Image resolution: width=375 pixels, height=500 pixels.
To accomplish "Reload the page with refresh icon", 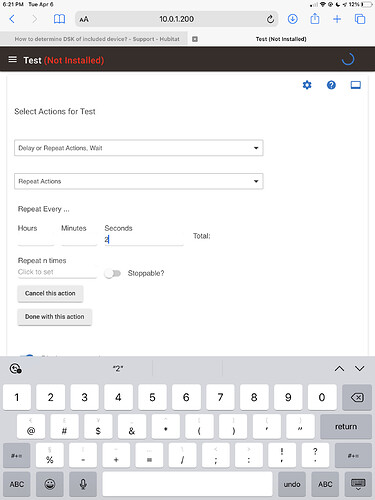I will (270, 19).
